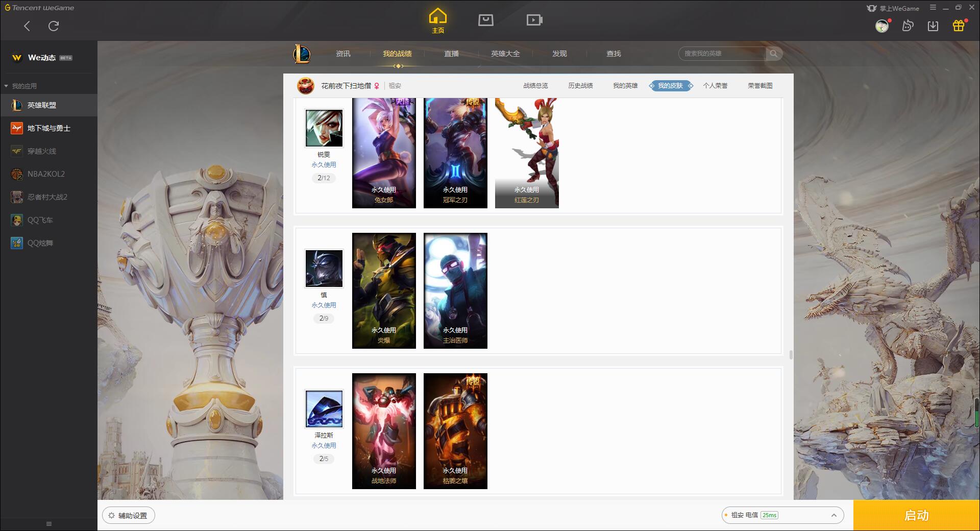The image size is (980, 531).
Task: Click the 2/12 skin count badge
Action: point(324,178)
